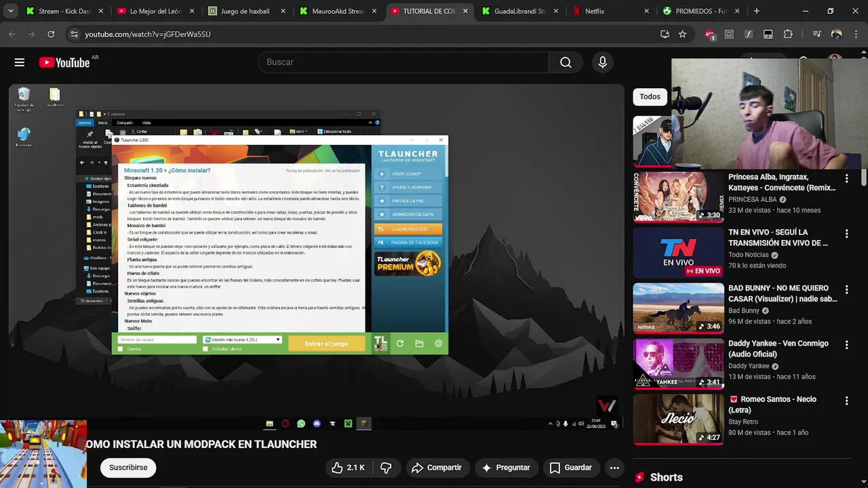Open the TLauncher settings gear
Viewport: 868px width, 488px height.
(439, 344)
